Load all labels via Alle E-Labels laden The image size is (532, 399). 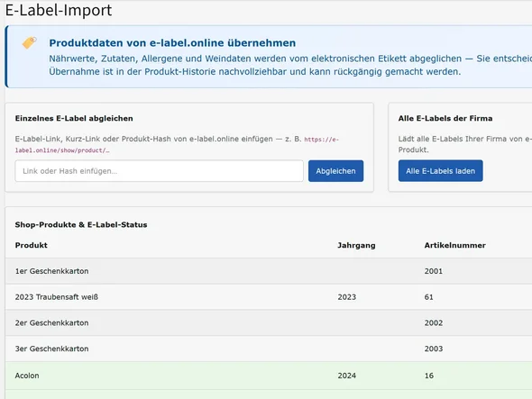440,171
